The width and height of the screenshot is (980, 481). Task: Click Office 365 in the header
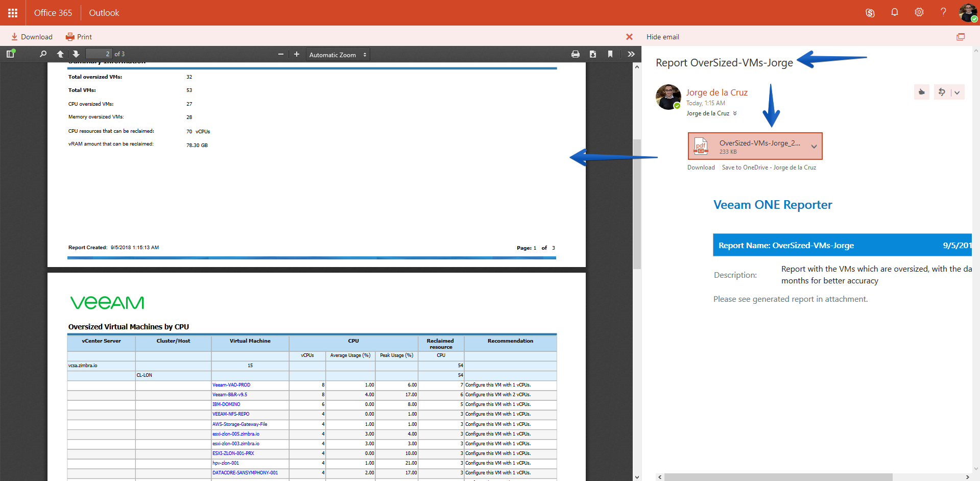tap(53, 13)
